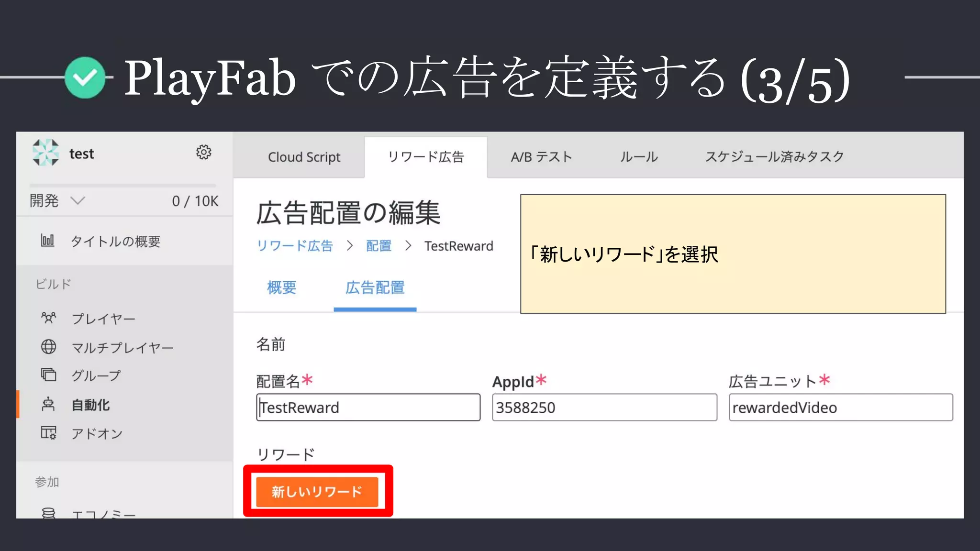Open タイトルの概要 in sidebar
Screen dimensions: 980x551
(115, 241)
